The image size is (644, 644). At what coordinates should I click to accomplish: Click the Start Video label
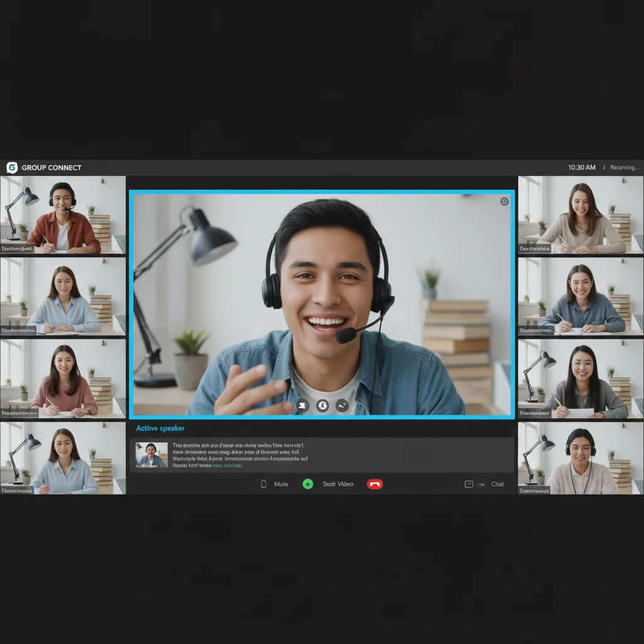pos(338,484)
